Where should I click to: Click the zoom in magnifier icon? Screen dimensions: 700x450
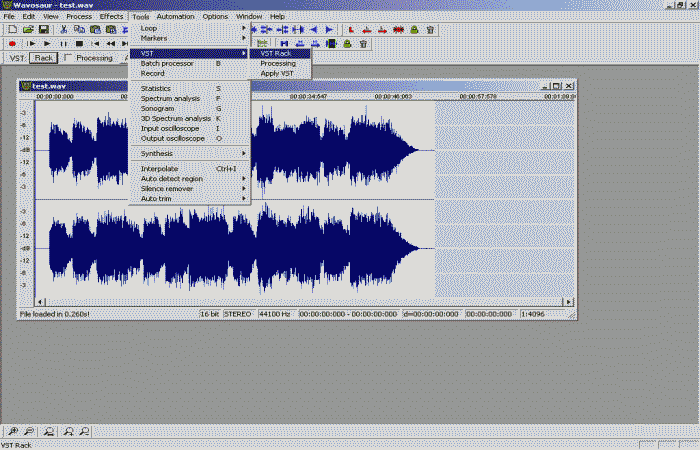pos(11,431)
